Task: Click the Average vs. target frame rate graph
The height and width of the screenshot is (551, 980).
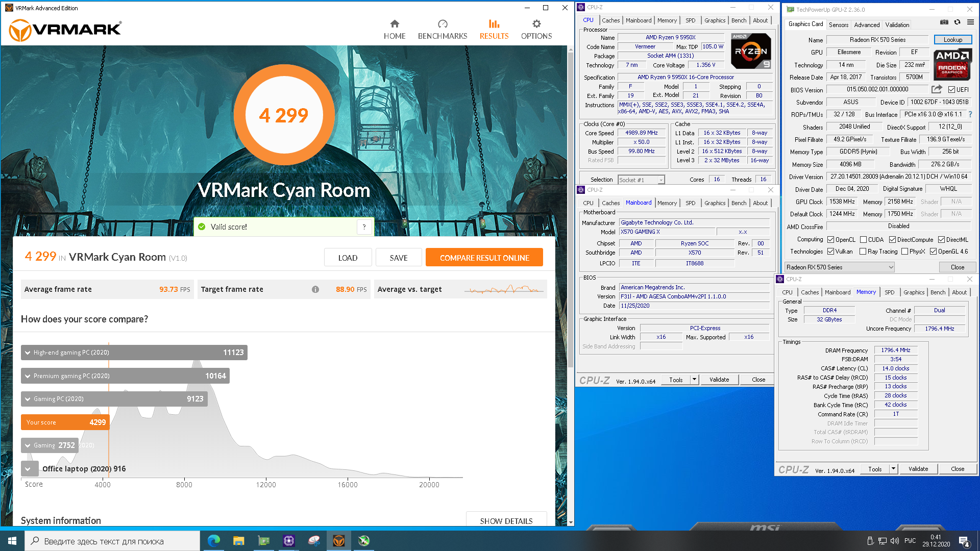Action: pyautogui.click(x=504, y=289)
